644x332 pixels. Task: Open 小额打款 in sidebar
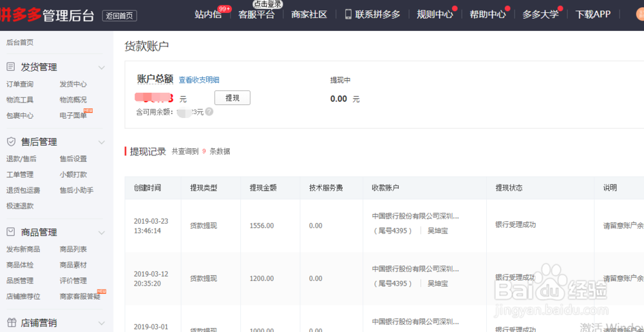click(73, 175)
